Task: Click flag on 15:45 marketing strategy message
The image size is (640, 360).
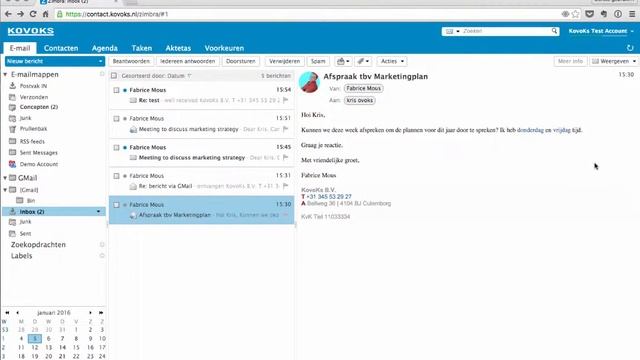Action: point(285,158)
